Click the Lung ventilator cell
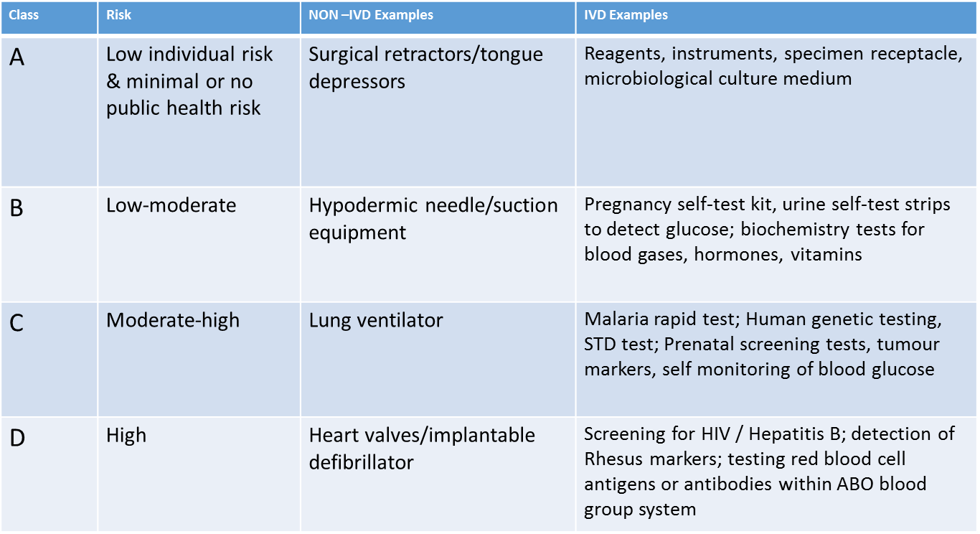 point(438,360)
